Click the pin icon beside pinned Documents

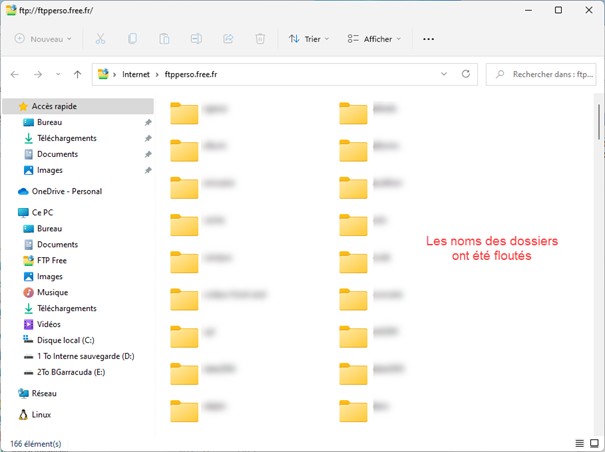(x=148, y=154)
